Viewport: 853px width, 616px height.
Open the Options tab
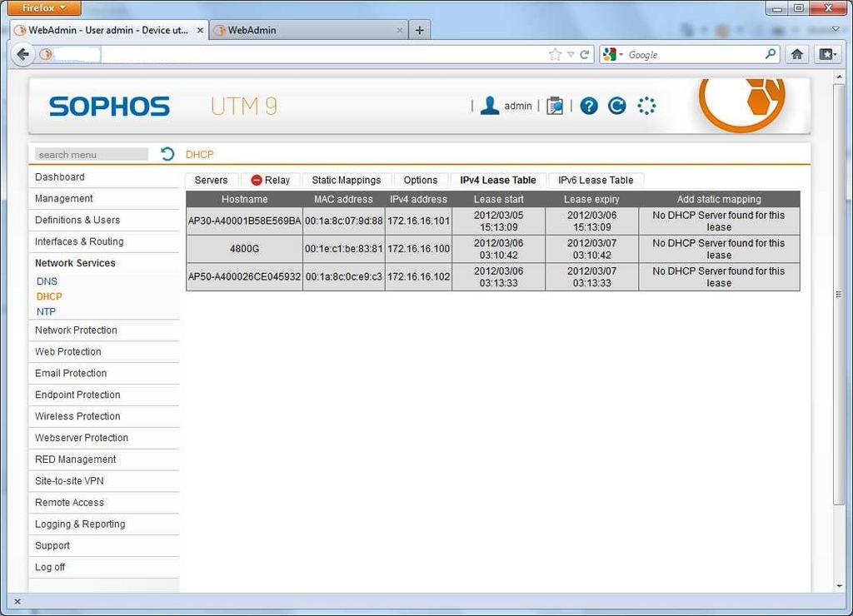[x=420, y=180]
